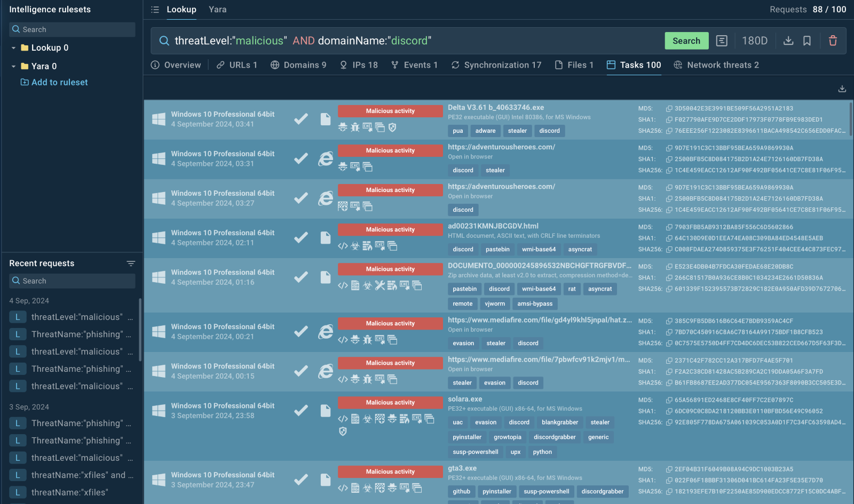
Task: Download search results via the toolbar download icon
Action: click(x=788, y=41)
